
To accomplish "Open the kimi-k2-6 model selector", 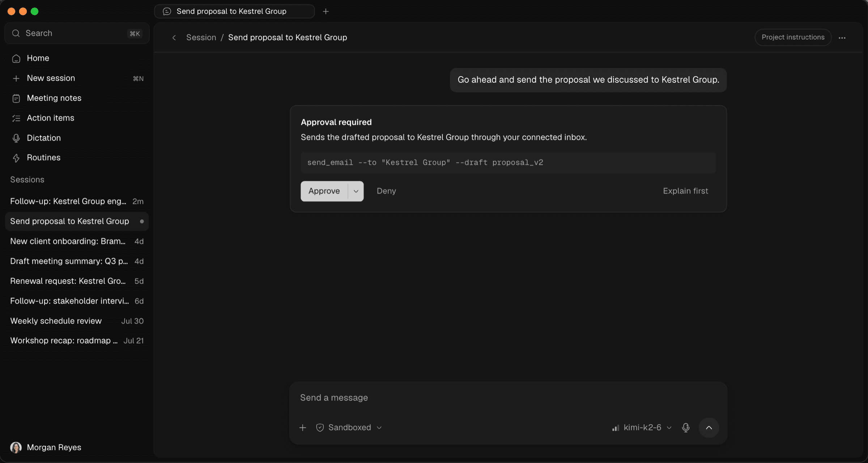I will pyautogui.click(x=642, y=428).
